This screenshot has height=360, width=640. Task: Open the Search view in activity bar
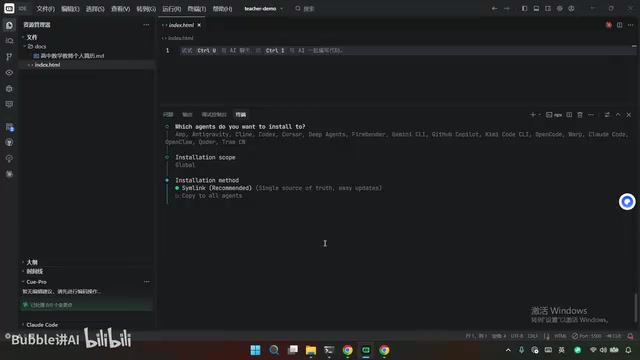pos(9,41)
